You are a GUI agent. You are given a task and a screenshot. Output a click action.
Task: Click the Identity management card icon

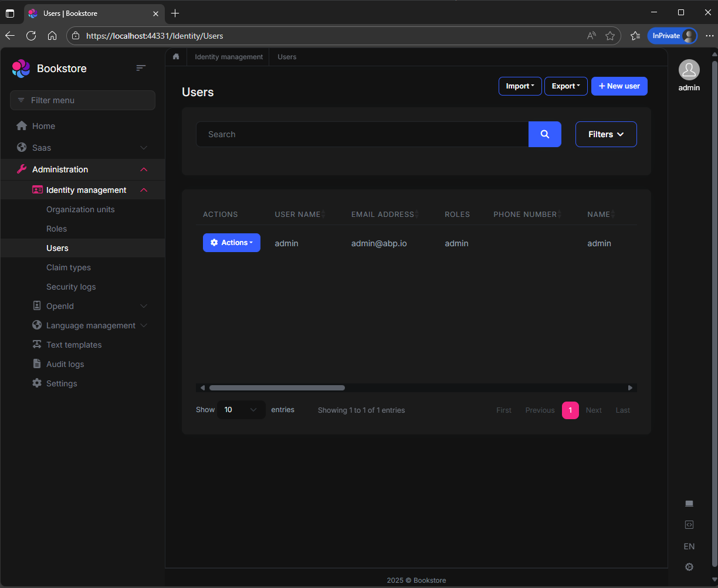tap(37, 190)
